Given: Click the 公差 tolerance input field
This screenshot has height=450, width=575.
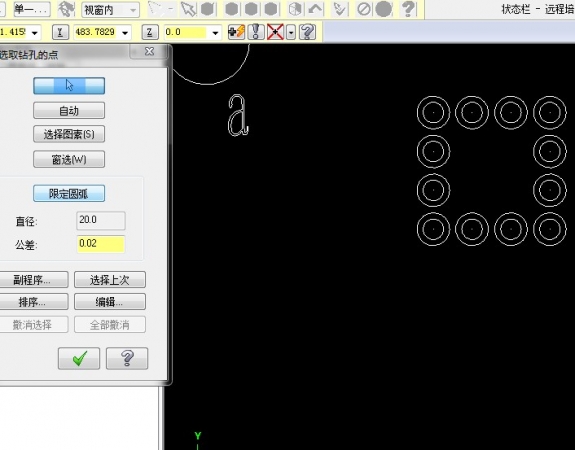Looking at the screenshot, I should 101,244.
